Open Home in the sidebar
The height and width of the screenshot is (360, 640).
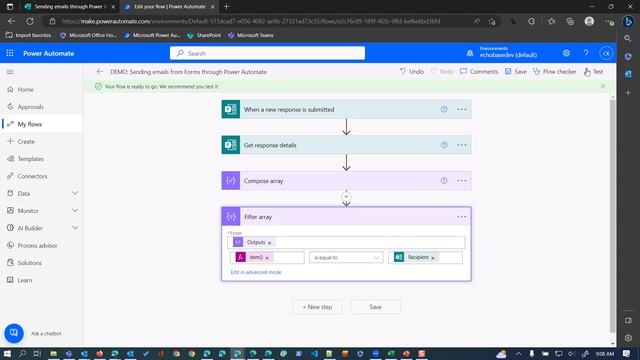click(x=25, y=89)
